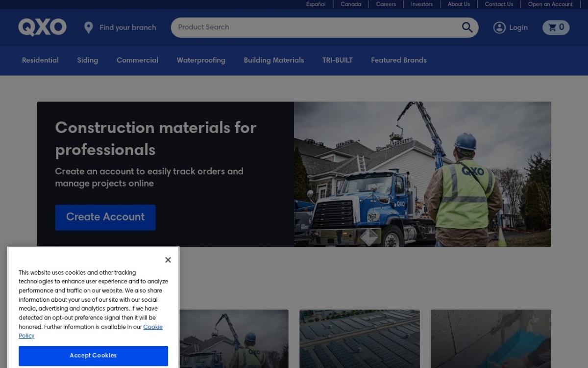Click the user profile icon
Viewport: 588px width, 368px height.
[499, 27]
